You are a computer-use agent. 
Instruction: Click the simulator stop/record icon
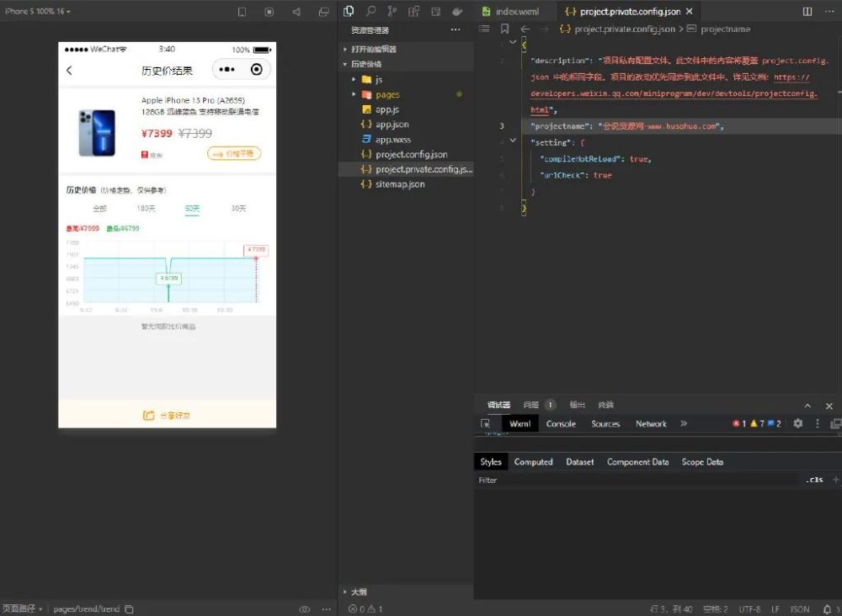pos(269,11)
